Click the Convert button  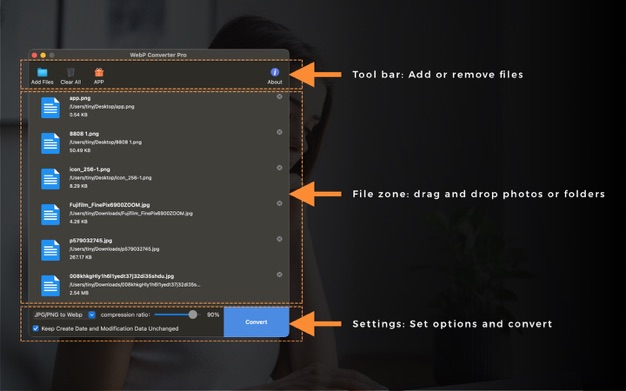coord(256,322)
